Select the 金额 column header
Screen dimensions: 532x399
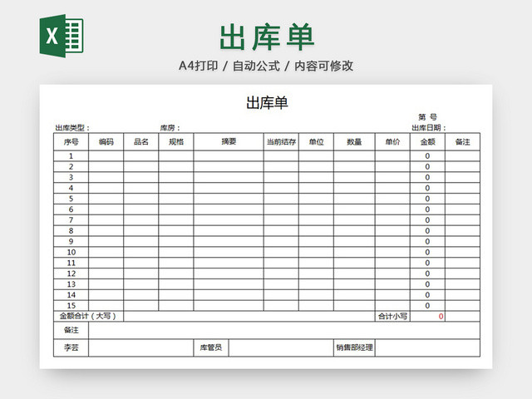point(427,142)
